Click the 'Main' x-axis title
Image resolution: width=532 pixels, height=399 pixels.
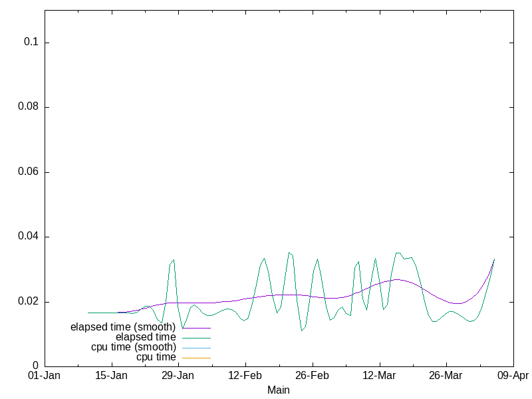[278, 390]
